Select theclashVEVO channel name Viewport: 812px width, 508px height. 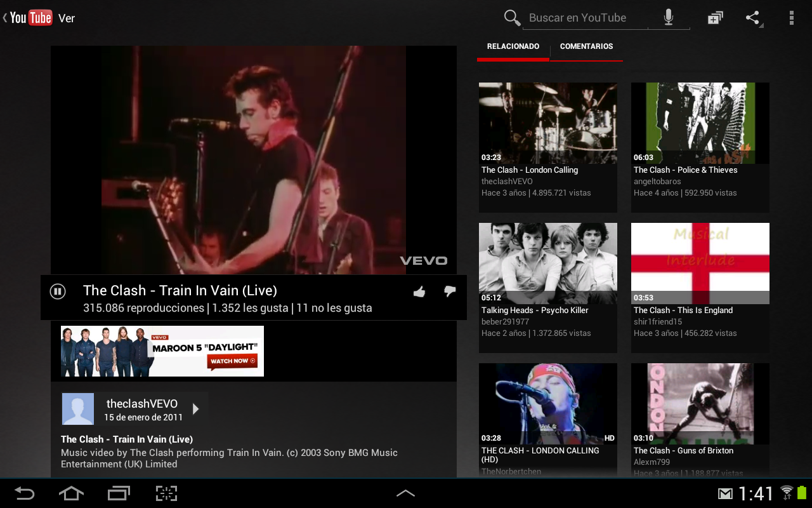[142, 404]
